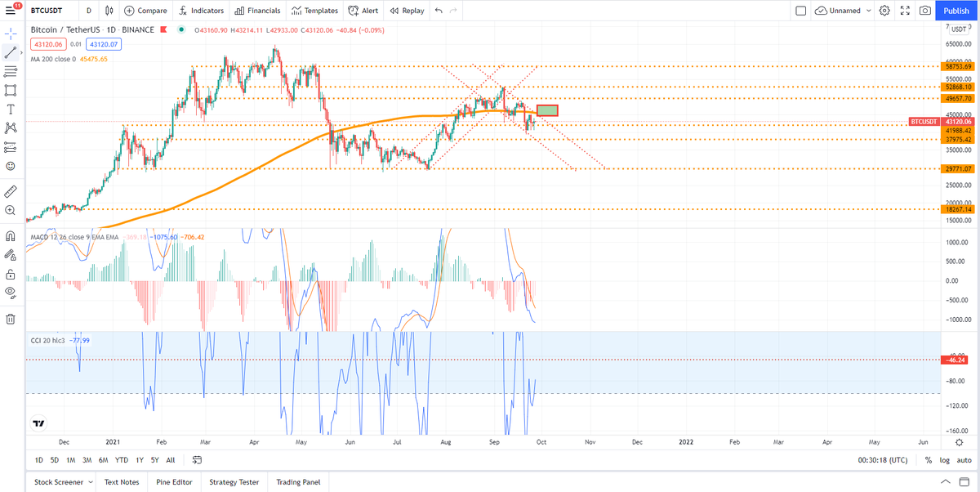
Task: Open the Trading Panel tab
Action: click(298, 482)
